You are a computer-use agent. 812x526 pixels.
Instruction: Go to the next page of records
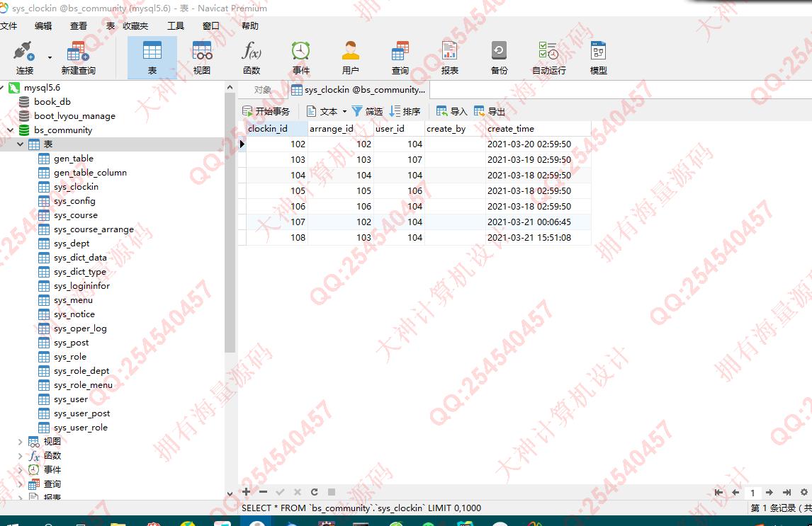tap(769, 493)
